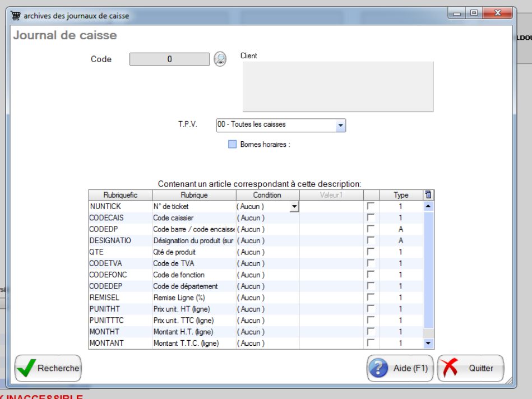The height and width of the screenshot is (399, 532).
Task: Click the magnifier search icon beside Code
Action: click(x=220, y=59)
